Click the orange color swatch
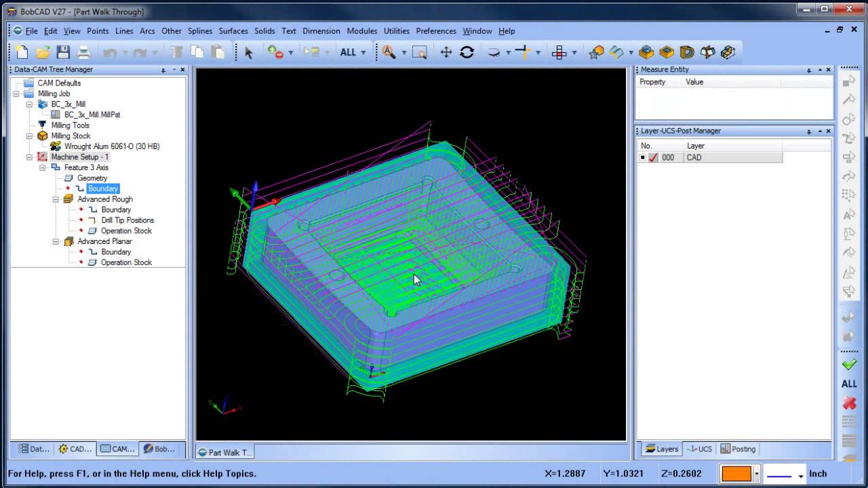The image size is (868, 488). pyautogui.click(x=736, y=474)
